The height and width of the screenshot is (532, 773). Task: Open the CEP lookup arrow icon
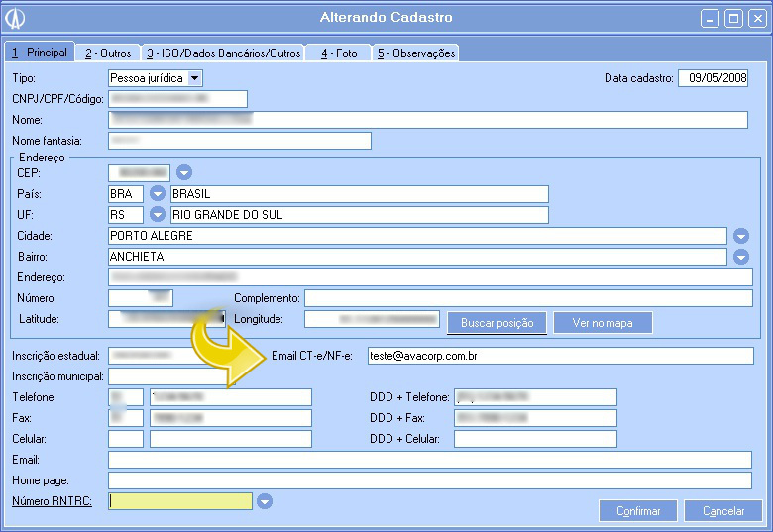coord(183,172)
